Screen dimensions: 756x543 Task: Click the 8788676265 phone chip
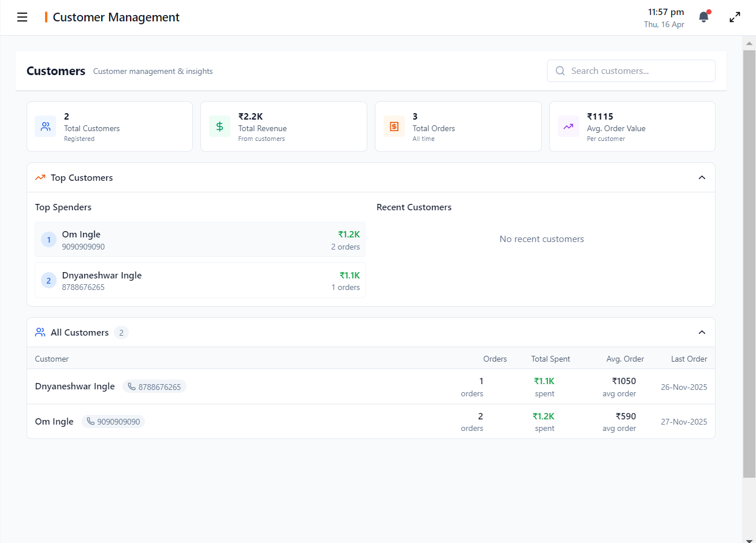click(154, 386)
